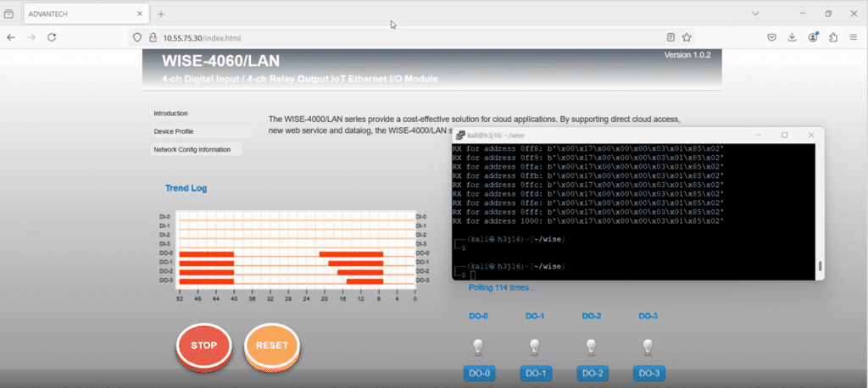Go back to previous page
The image size is (868, 388).
11,37
